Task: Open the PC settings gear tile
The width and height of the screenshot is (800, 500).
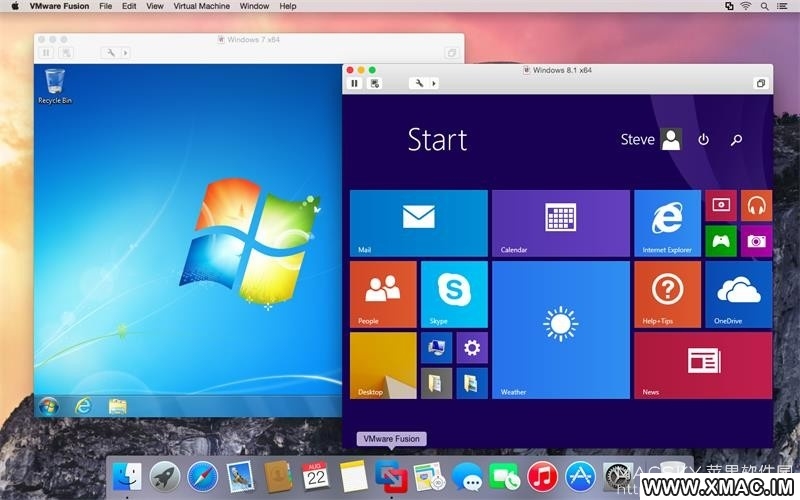Action: (472, 347)
